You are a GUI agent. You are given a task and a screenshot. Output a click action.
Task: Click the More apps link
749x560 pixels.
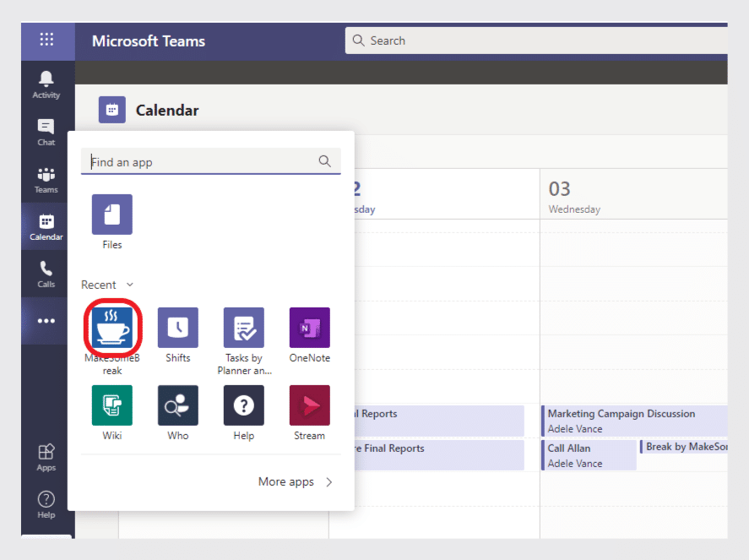point(286,481)
